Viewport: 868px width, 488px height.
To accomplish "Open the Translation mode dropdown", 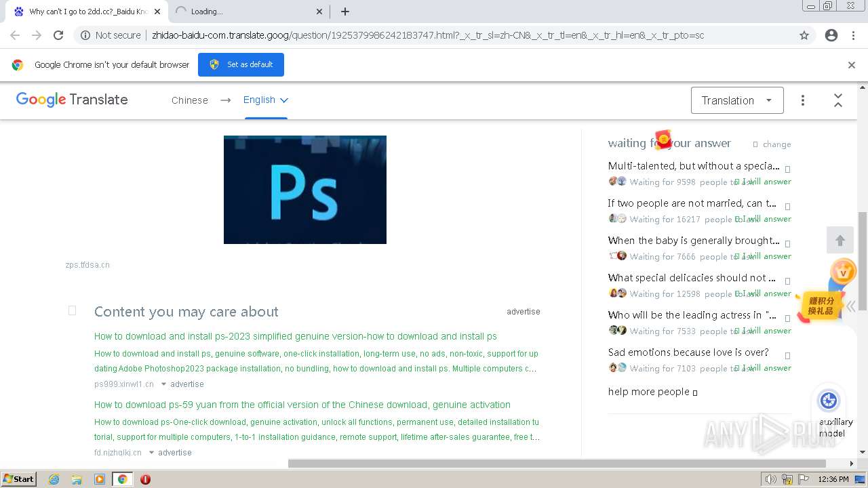I will click(737, 100).
